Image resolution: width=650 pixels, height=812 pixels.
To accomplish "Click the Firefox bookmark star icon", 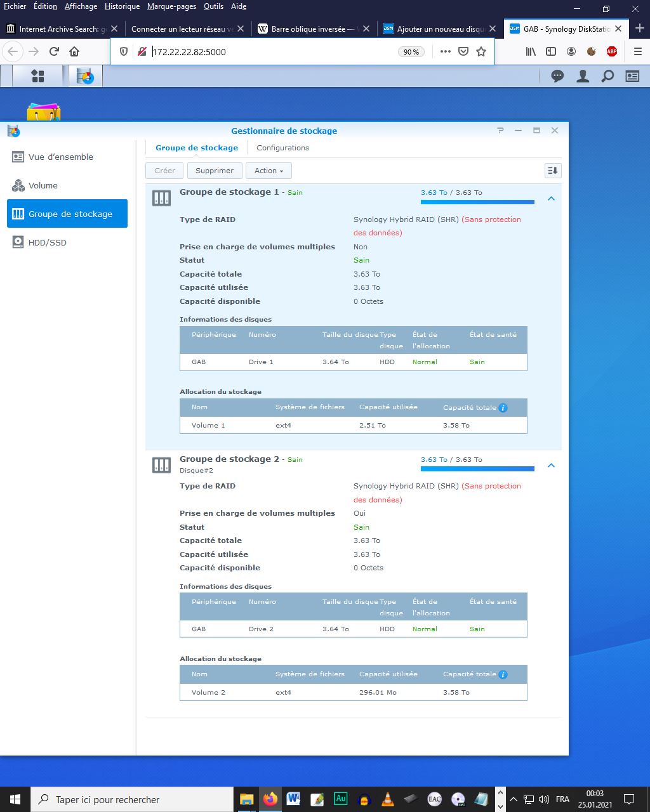I will [x=481, y=52].
